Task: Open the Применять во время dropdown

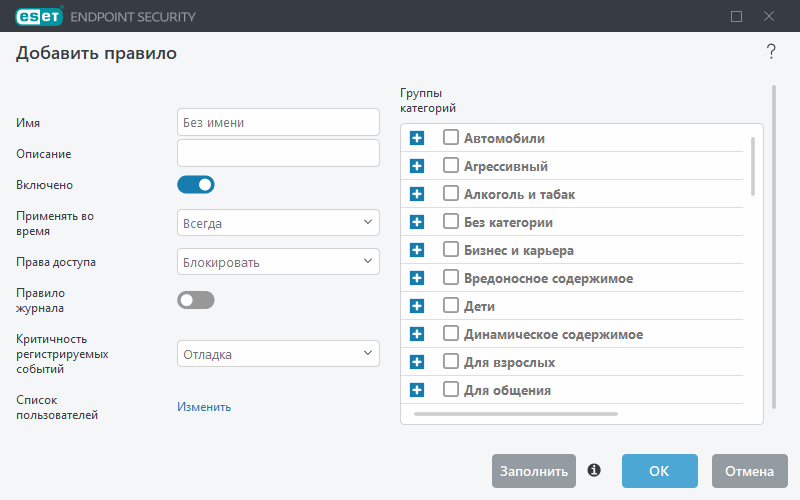Action: pyautogui.click(x=278, y=222)
